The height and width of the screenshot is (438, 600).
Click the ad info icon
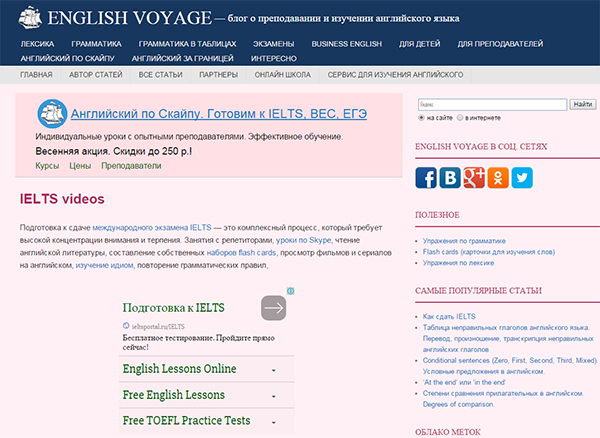[291, 293]
